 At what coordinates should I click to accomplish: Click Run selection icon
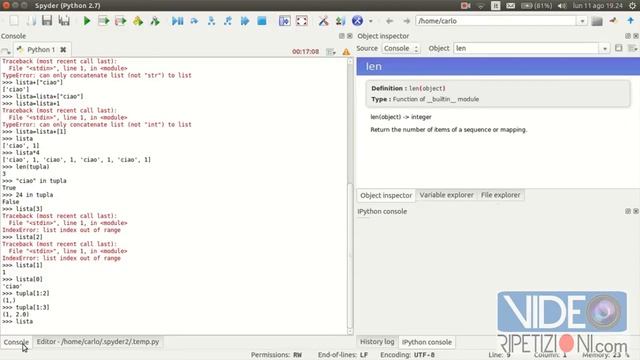click(x=138, y=21)
